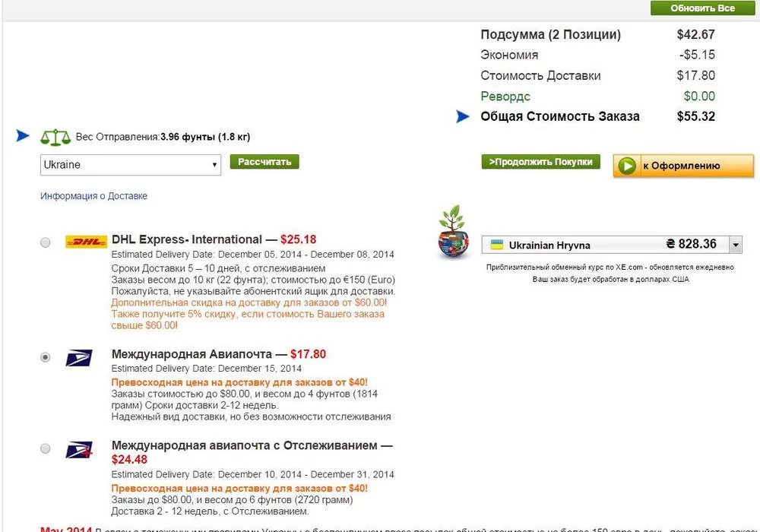This screenshot has width=760, height=532.
Task: Click the Вес Отправления 3.96 фунты text
Action: [163, 137]
